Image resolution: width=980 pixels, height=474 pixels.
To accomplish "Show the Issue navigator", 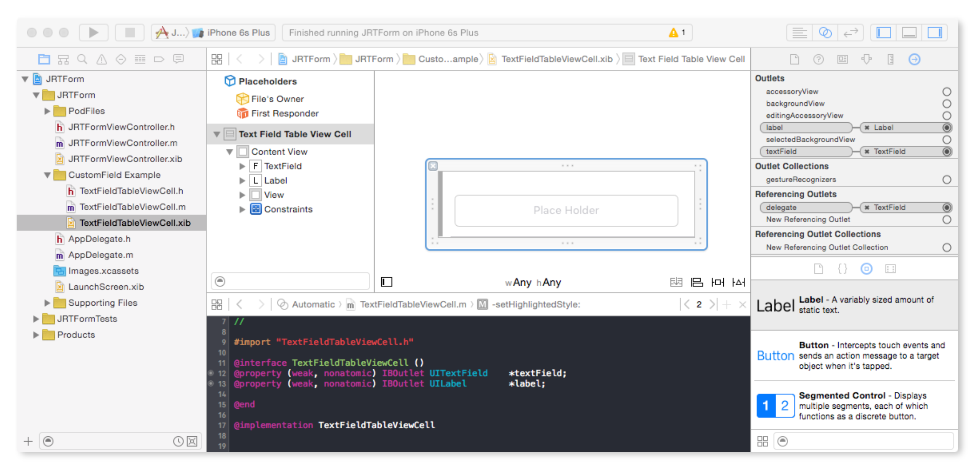I will pos(102,59).
